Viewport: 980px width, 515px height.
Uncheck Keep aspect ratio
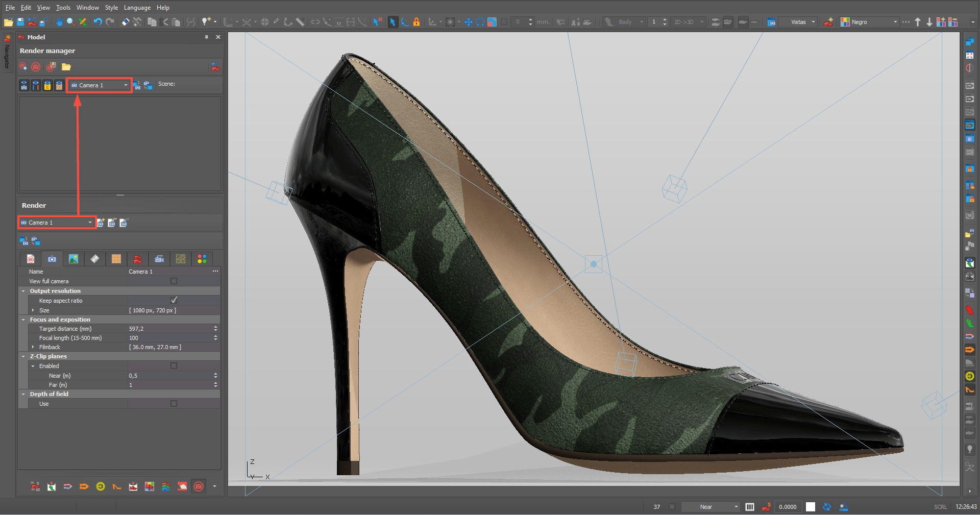coord(174,301)
